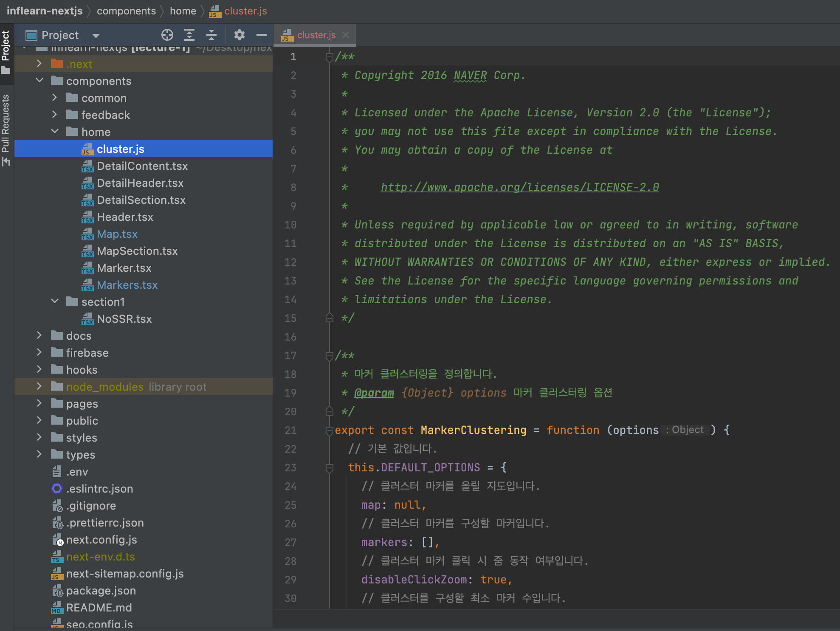Open DetailHeader.tsx in project tree
The height and width of the screenshot is (631, 840).
point(140,183)
